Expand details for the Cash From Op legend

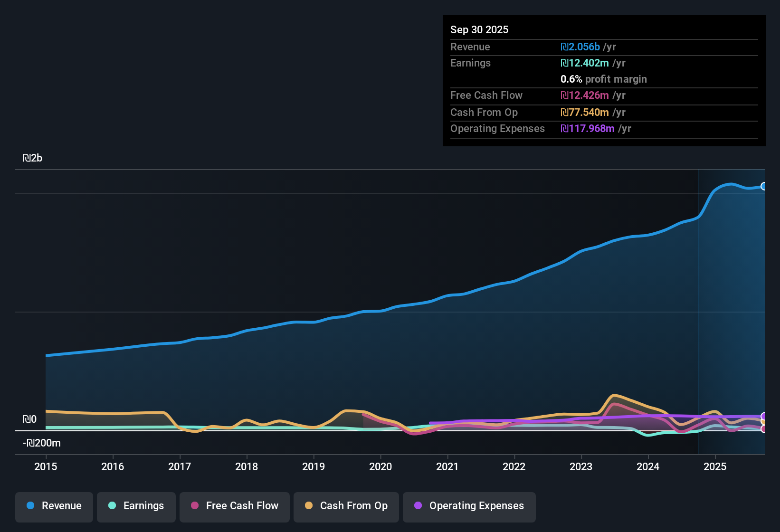click(x=346, y=506)
